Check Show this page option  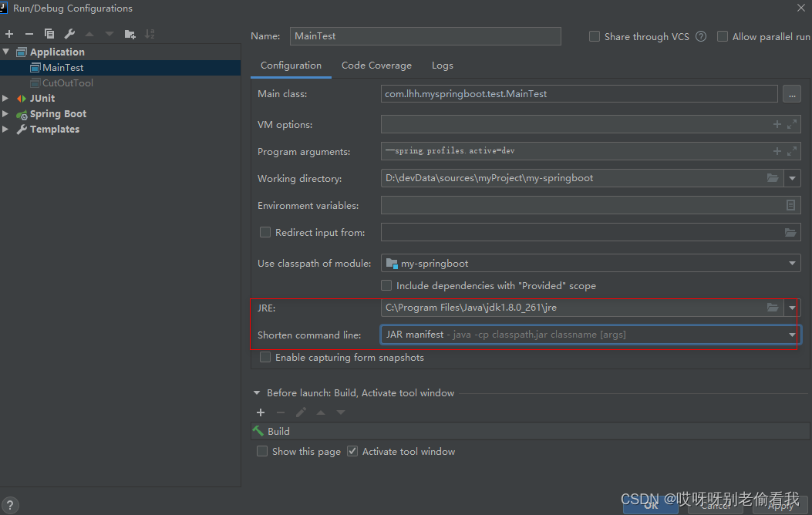click(x=262, y=451)
